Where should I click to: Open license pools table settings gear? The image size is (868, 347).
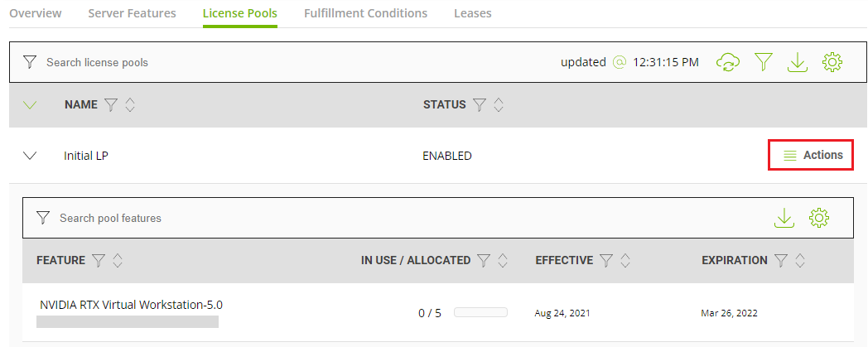[x=832, y=62]
